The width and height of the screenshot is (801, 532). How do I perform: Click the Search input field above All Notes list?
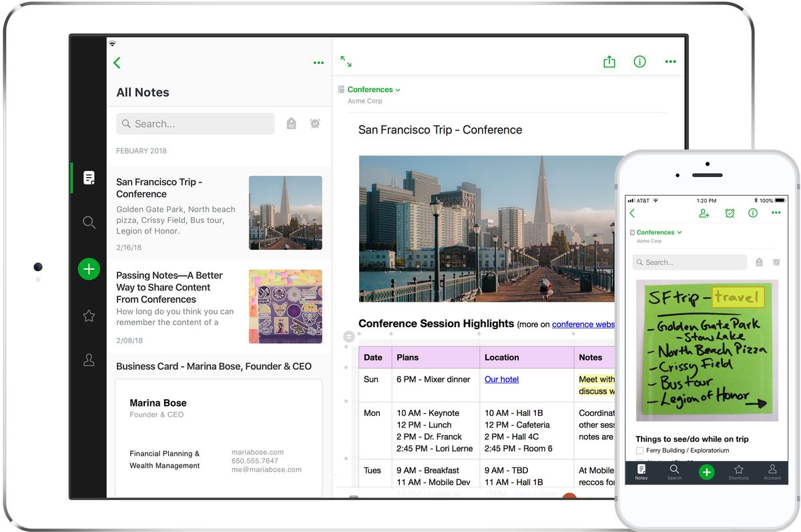tap(195, 123)
